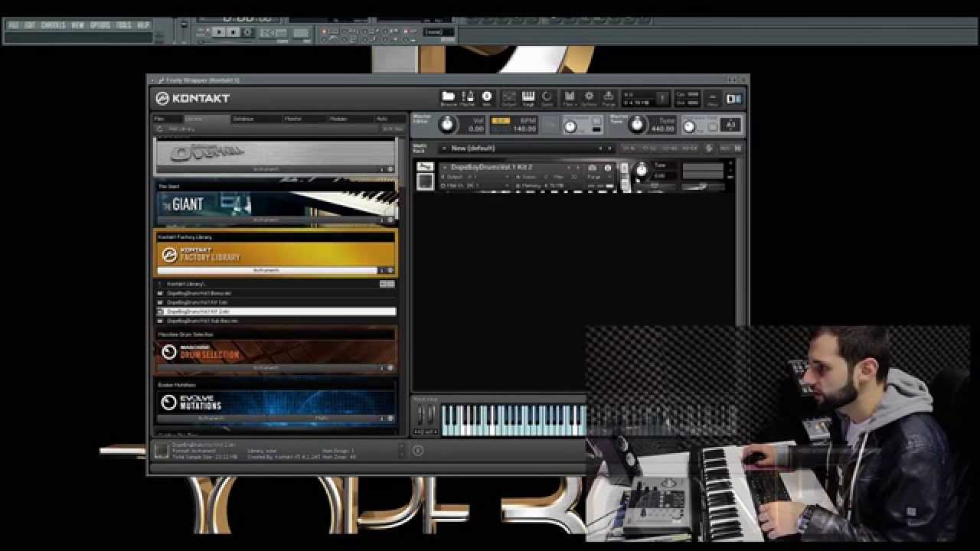Viewport: 980px width, 551px height.
Task: Open the instrument Output dropdown
Action: (476, 177)
